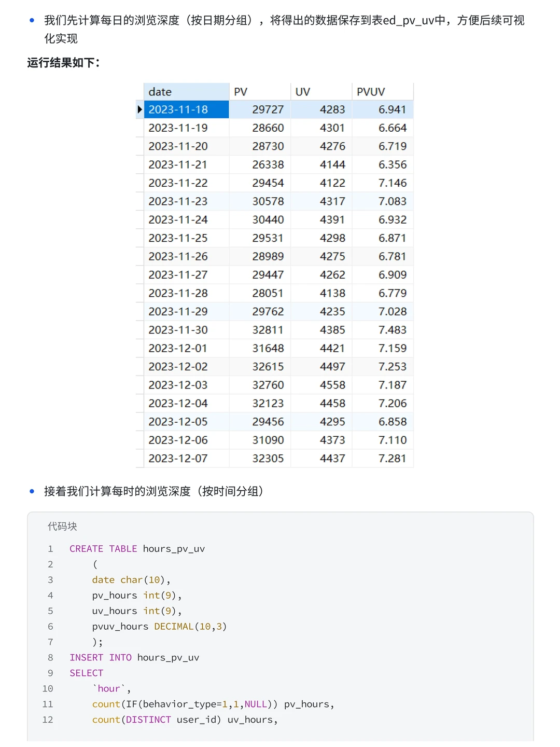
Task: Click UV value 4391 in table
Action: (x=332, y=220)
